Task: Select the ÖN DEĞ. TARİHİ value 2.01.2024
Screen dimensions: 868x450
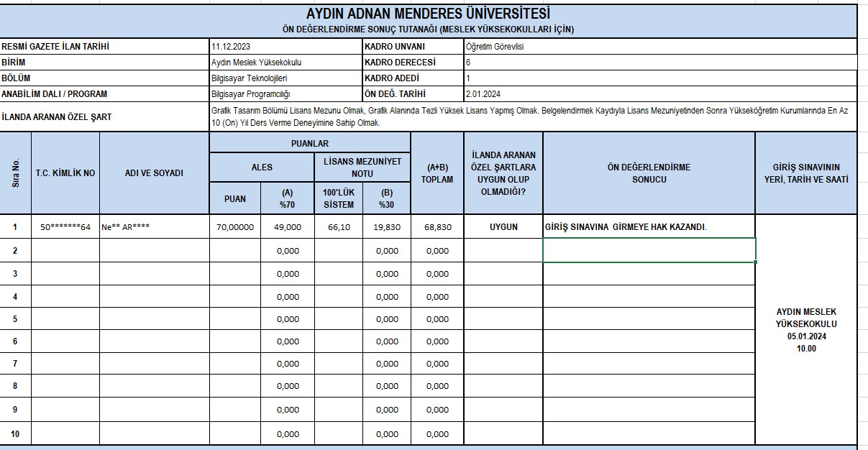Action: point(660,94)
